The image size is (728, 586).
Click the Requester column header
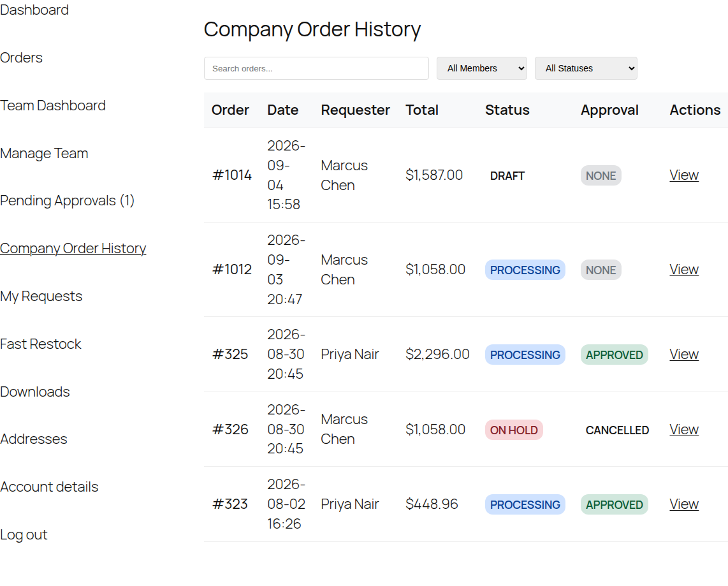(x=355, y=110)
